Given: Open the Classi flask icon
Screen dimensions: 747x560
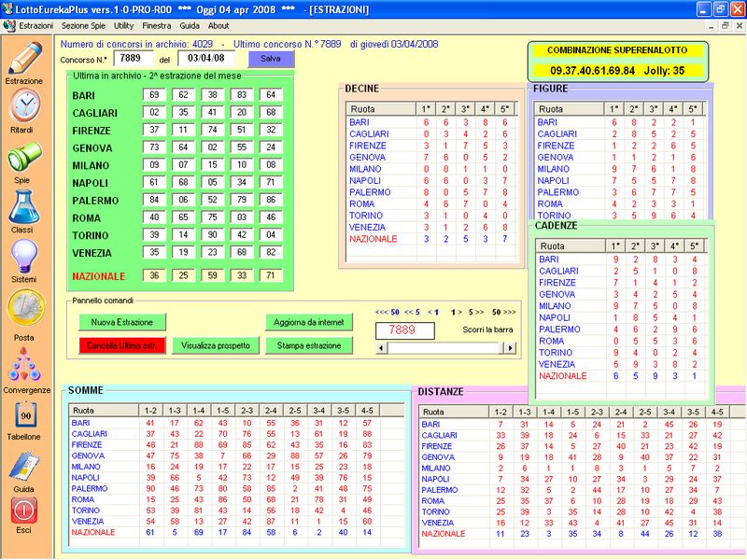Looking at the screenshot, I should pyautogui.click(x=24, y=207).
